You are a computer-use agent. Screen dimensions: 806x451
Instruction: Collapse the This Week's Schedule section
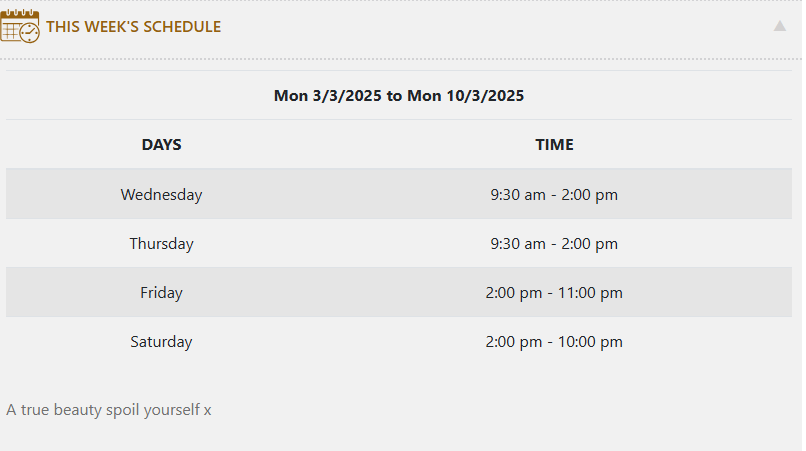pyautogui.click(x=779, y=26)
